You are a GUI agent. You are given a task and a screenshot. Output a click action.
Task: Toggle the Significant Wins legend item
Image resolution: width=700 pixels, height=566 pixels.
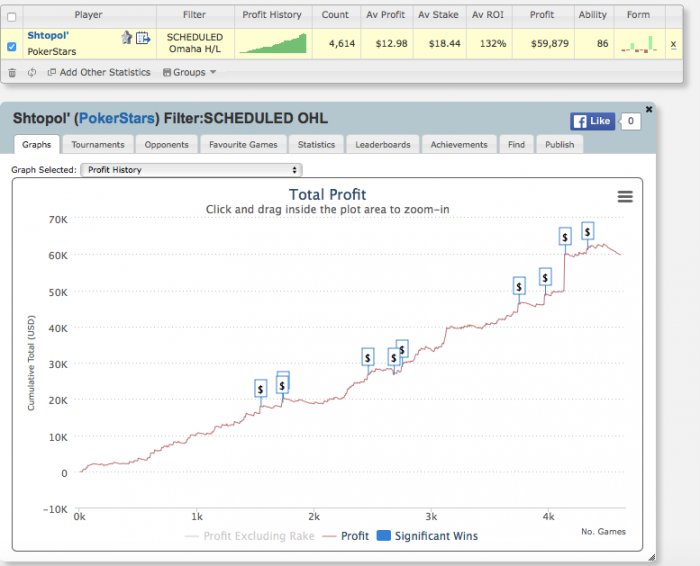pyautogui.click(x=427, y=536)
